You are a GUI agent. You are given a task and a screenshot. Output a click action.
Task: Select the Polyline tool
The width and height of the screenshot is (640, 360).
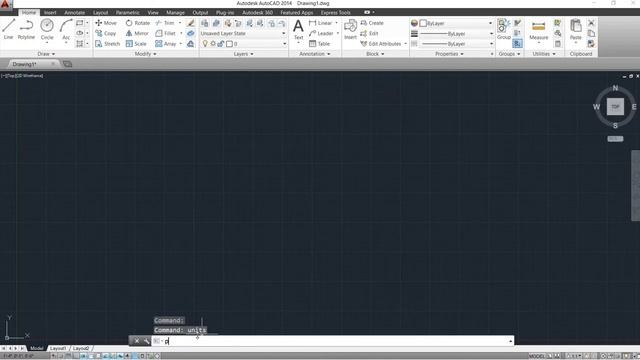coord(26,29)
